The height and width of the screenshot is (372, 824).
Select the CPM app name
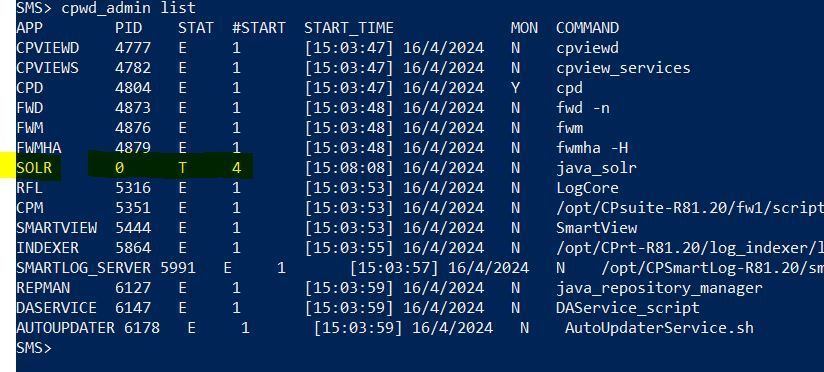pos(29,208)
